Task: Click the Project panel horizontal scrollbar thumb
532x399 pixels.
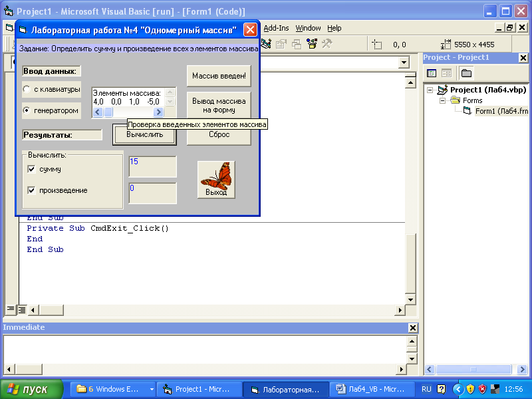Action: tap(473, 369)
